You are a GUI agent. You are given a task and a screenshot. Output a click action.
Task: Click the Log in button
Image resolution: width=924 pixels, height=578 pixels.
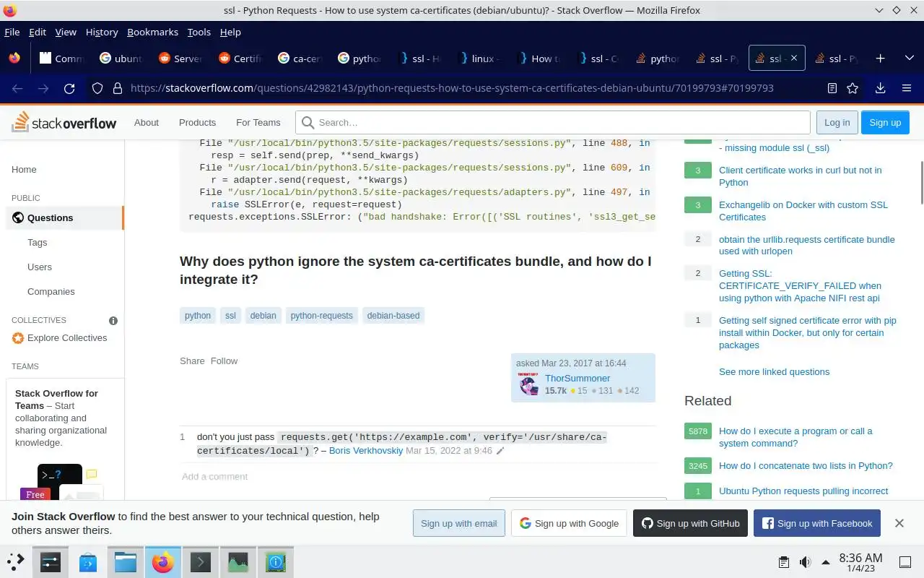[x=837, y=122]
